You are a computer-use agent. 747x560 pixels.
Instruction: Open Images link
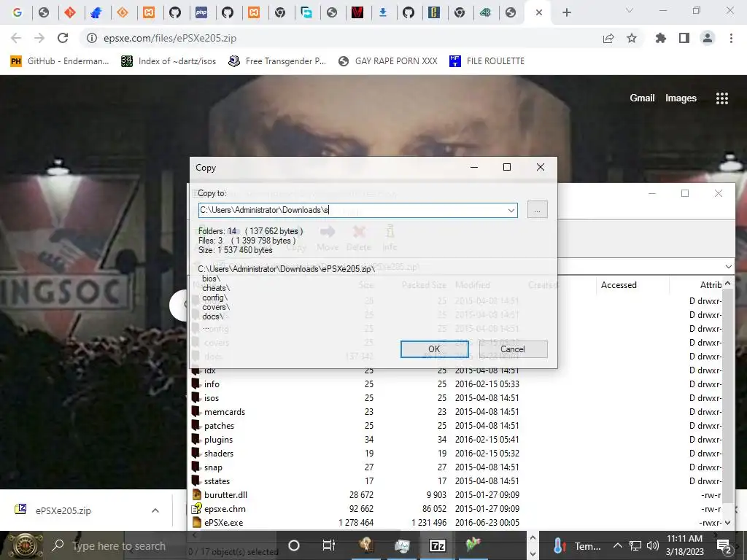[681, 98]
